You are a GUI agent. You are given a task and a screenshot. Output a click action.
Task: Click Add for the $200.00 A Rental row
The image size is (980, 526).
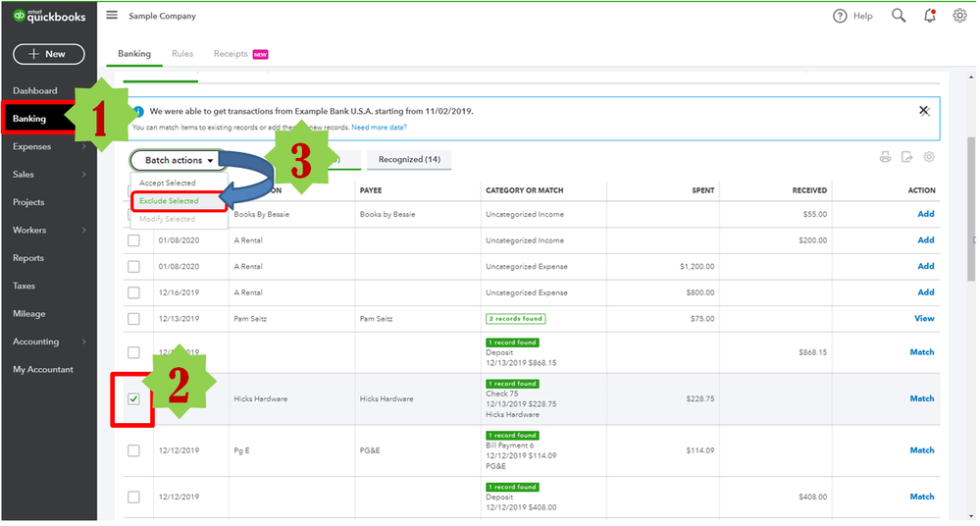926,240
